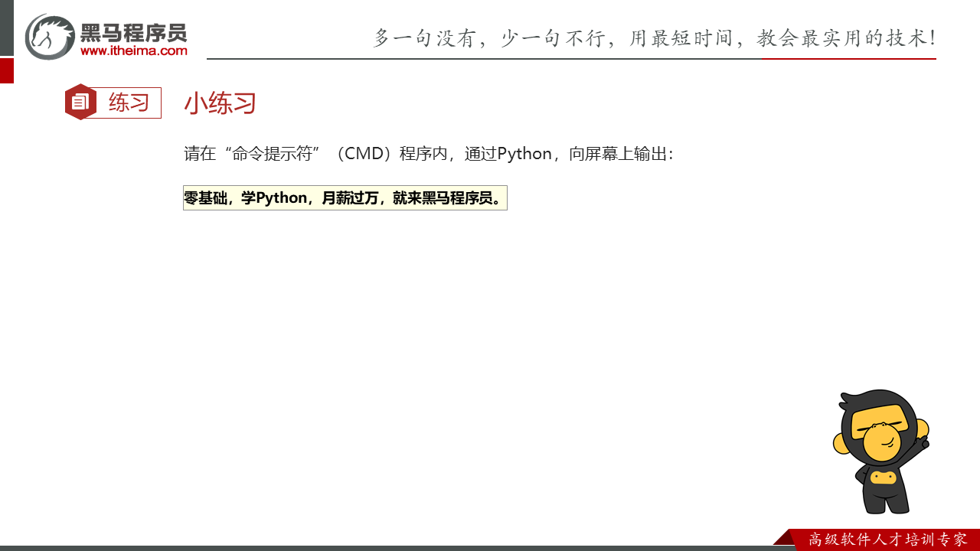This screenshot has height=551, width=980.
Task: Click the slogan text in the header
Action: click(x=654, y=37)
